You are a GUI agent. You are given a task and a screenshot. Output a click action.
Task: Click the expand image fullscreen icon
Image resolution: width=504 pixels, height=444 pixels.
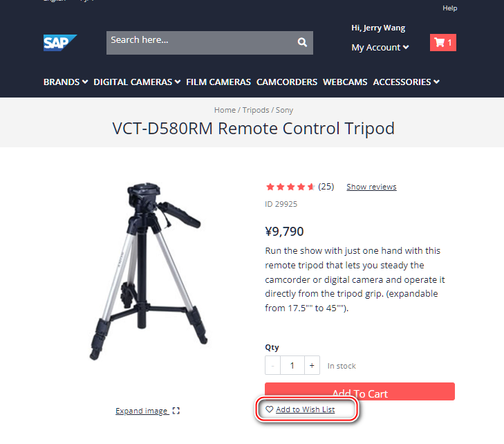tap(176, 411)
